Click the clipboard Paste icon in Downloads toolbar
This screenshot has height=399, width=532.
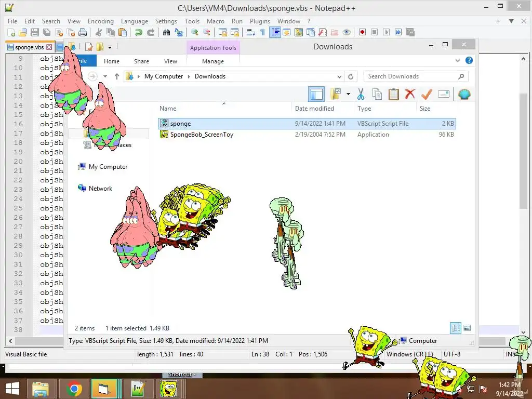[394, 94]
